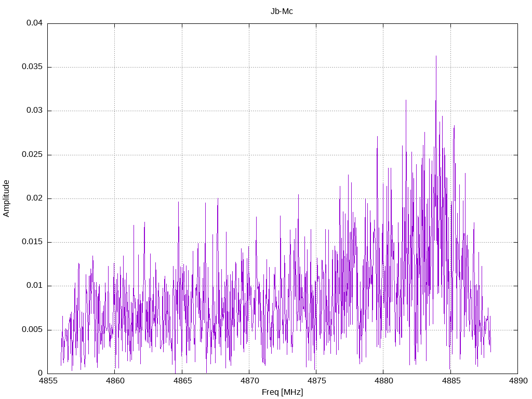Click the y-axis tick label 0.04
The height and width of the screenshot is (399, 532).
35,23
